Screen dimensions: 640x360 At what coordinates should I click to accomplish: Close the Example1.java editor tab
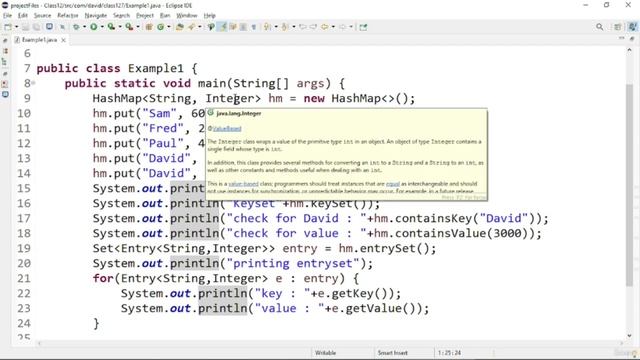click(63, 40)
